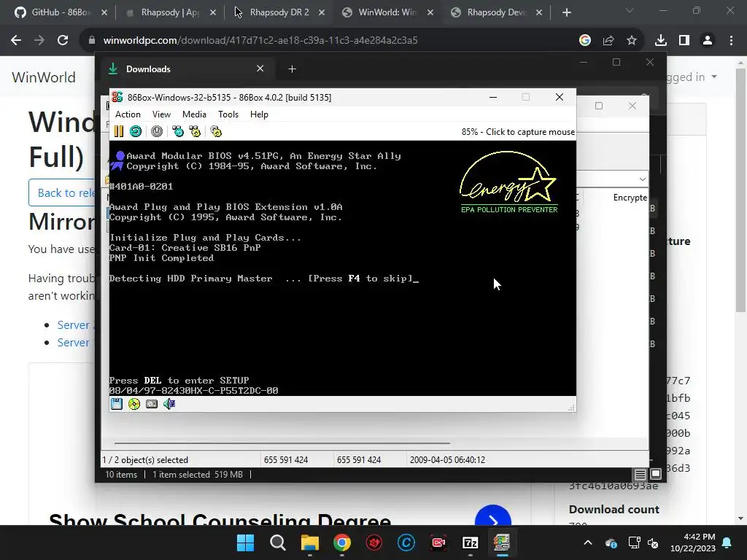Viewport: 747px width, 560px height.
Task: Click hard disk status bar icon
Action: 152,404
